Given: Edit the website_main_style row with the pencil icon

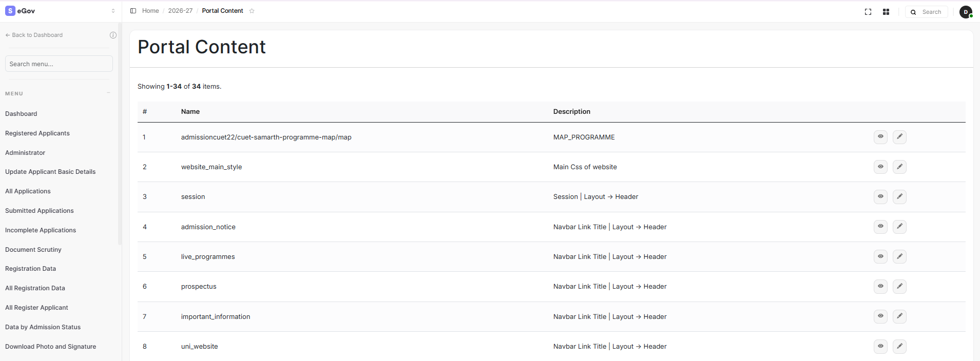Looking at the screenshot, I should tap(899, 167).
